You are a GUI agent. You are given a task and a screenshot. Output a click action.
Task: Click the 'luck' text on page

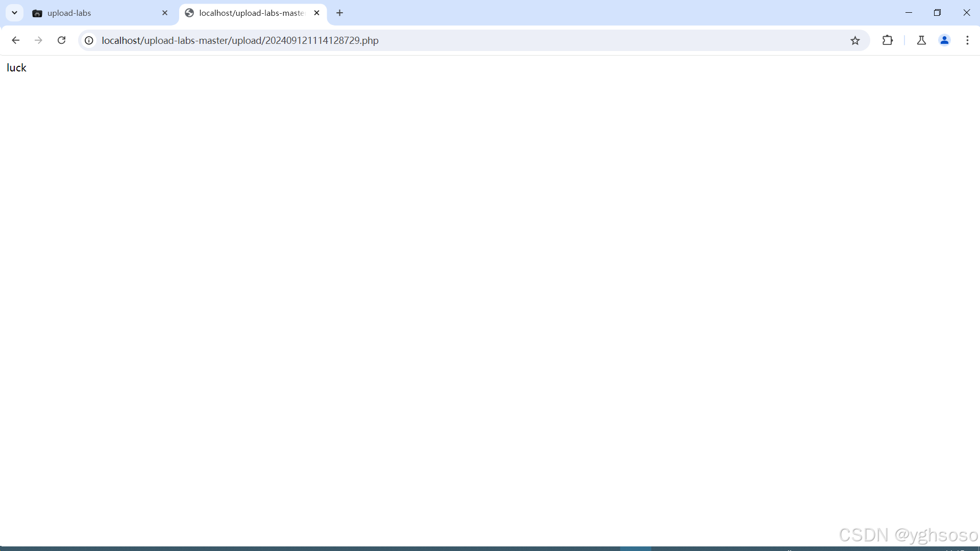(x=16, y=68)
